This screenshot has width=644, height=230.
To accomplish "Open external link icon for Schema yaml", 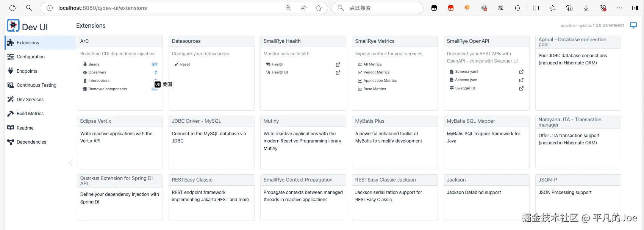I will (x=521, y=72).
